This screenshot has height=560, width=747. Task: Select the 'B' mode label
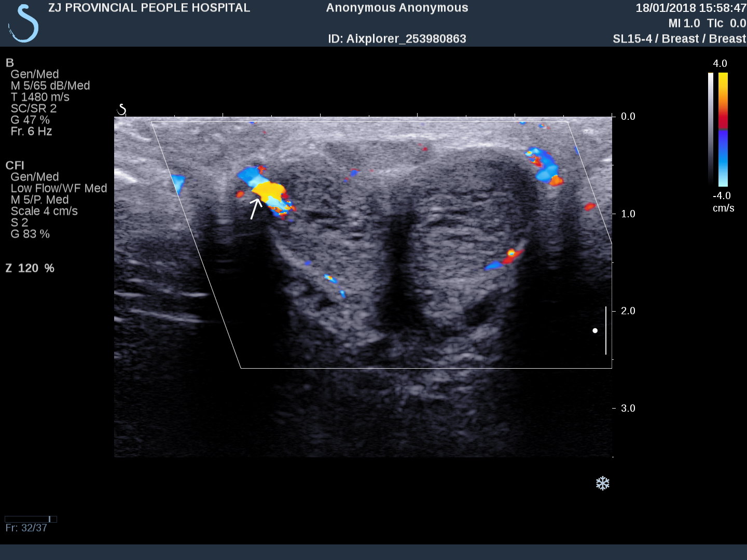pyautogui.click(x=9, y=63)
